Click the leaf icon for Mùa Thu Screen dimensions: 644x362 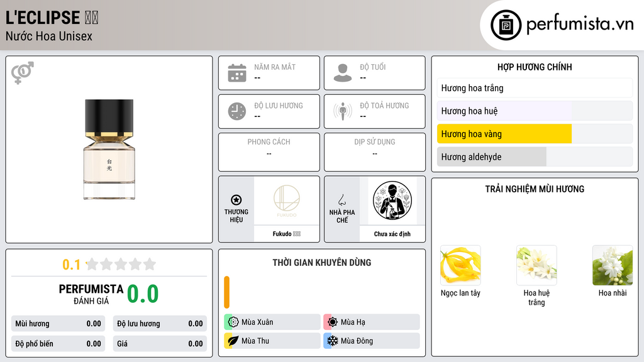coord(233,341)
